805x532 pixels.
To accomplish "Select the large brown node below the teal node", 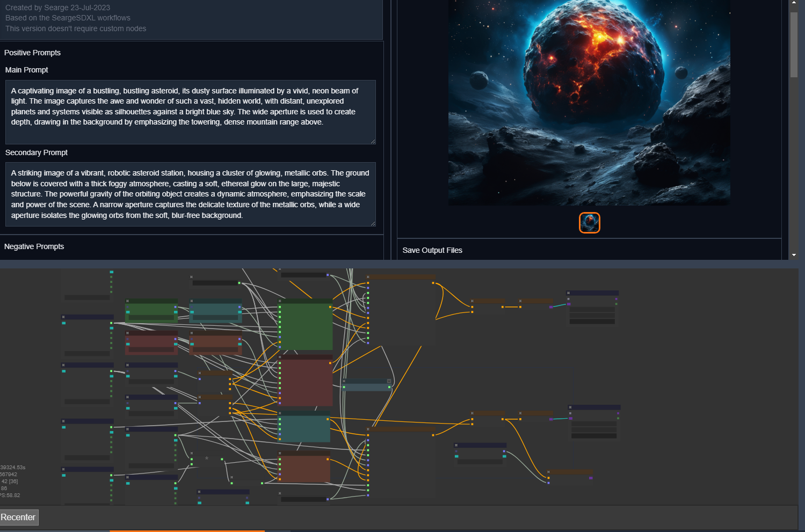I will [304, 467].
